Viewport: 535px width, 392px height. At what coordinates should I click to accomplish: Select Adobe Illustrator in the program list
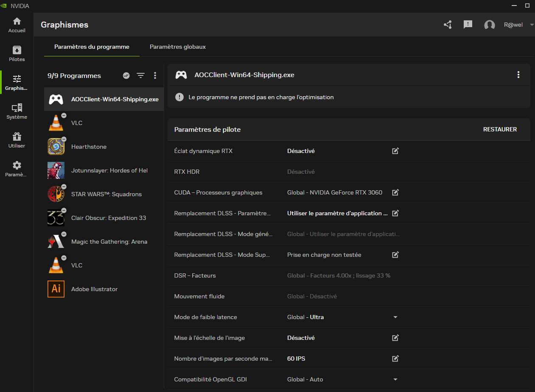pyautogui.click(x=104, y=289)
